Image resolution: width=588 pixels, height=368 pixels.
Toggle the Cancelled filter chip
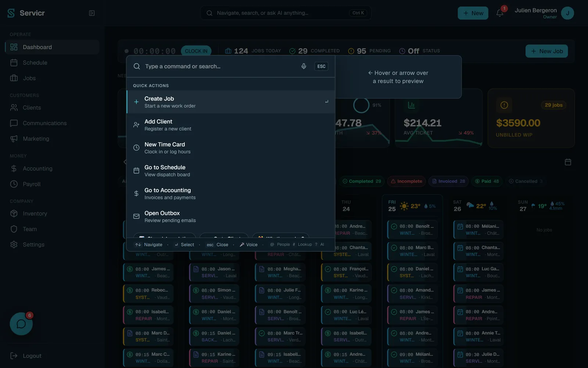pyautogui.click(x=526, y=181)
